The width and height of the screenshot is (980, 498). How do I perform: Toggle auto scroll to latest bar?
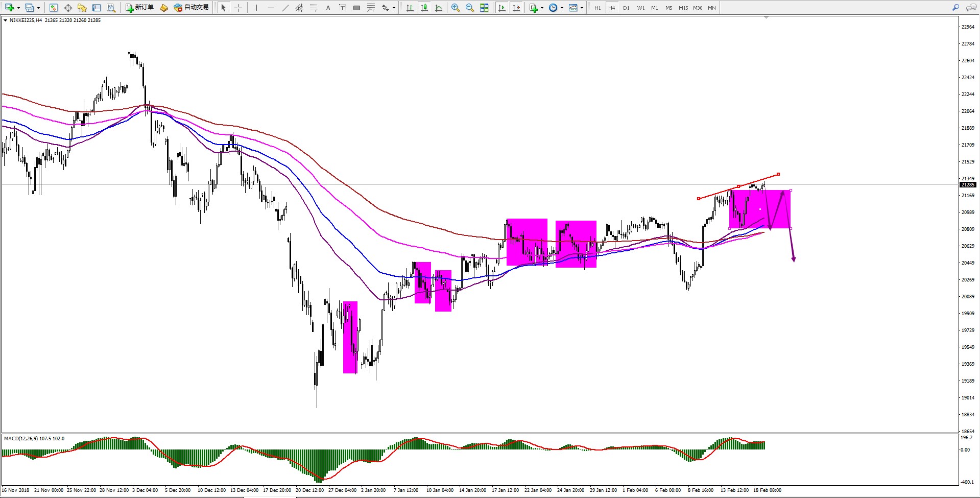coord(502,8)
